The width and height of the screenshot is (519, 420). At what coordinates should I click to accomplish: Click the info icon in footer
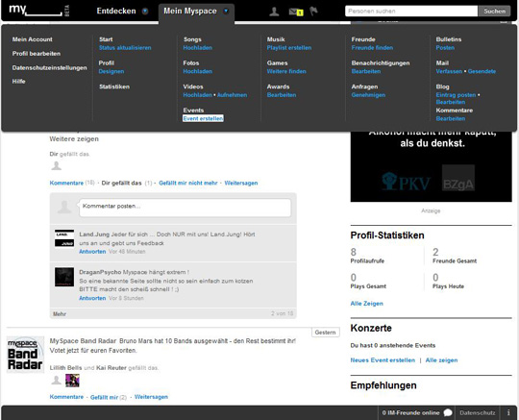point(508,412)
